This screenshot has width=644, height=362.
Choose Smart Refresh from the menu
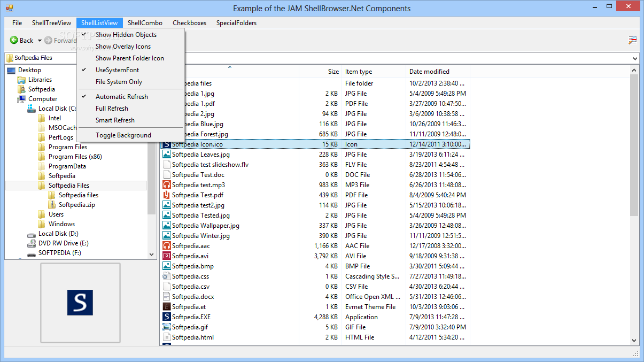[x=131, y=120]
